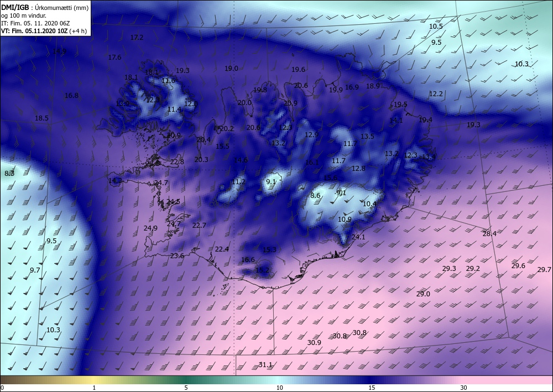The image size is (553, 392).
Task: Click the 10.5 value at the top right
Action: pos(436,27)
